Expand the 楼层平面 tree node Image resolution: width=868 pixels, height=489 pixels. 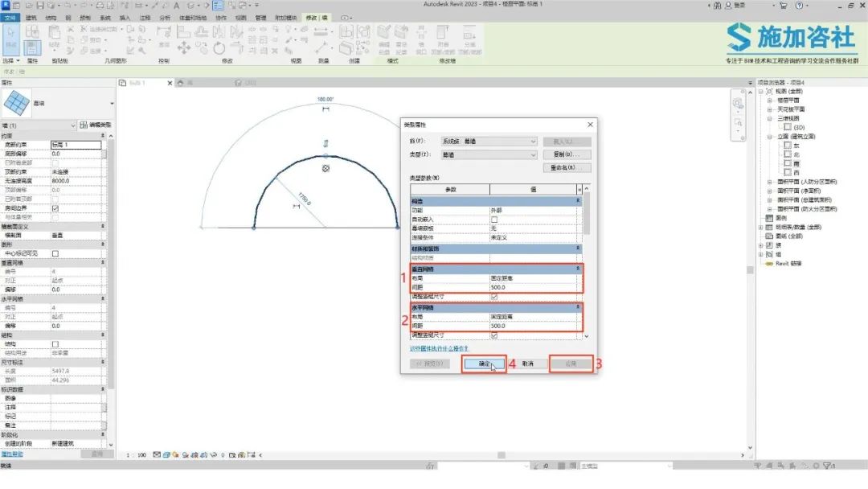point(769,101)
